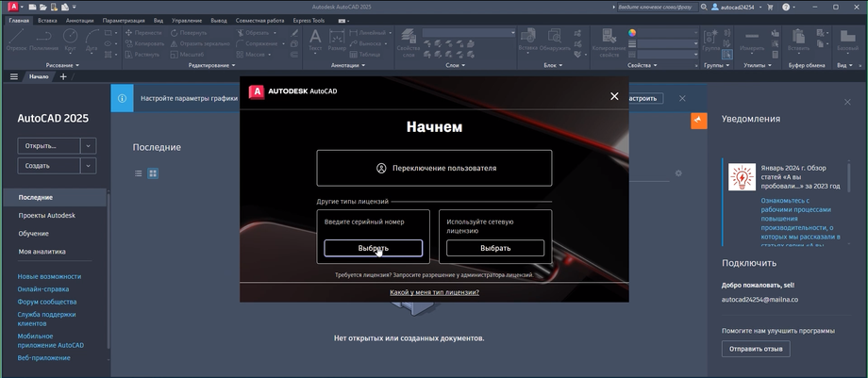The height and width of the screenshot is (378, 868).
Task: Click the orange announcements pin icon
Action: tap(698, 120)
